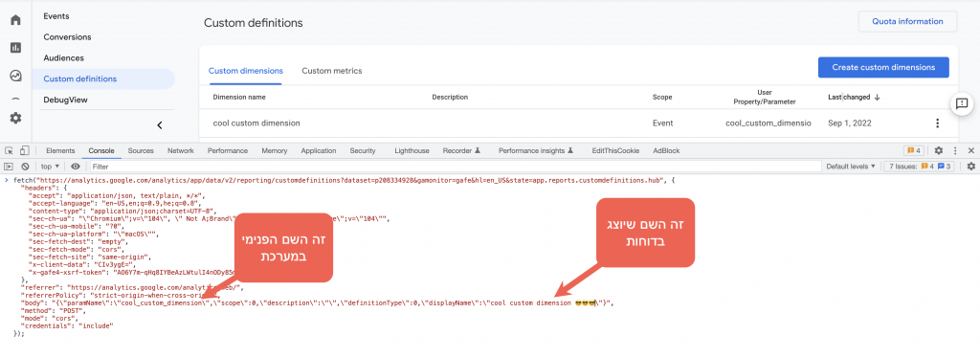Click the console Filter input field

click(x=455, y=167)
